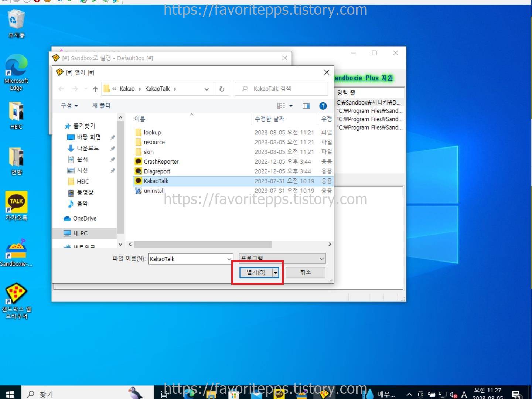Expand recent locations dropdown arrow
532x399 pixels.
pos(86,89)
